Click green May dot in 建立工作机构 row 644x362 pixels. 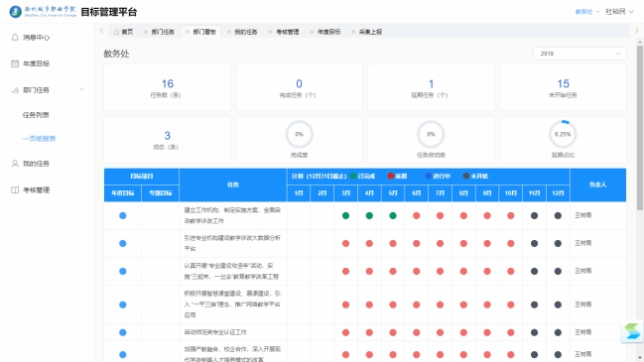(x=393, y=215)
